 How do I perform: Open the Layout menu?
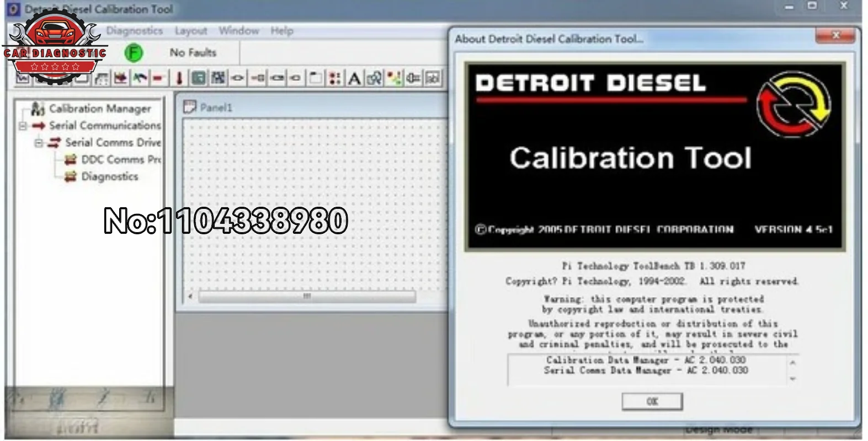(x=191, y=31)
